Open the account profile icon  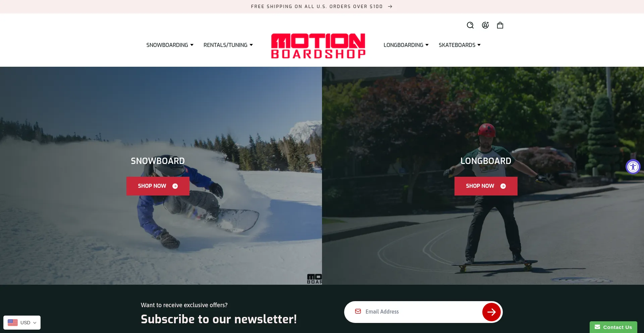point(485,25)
